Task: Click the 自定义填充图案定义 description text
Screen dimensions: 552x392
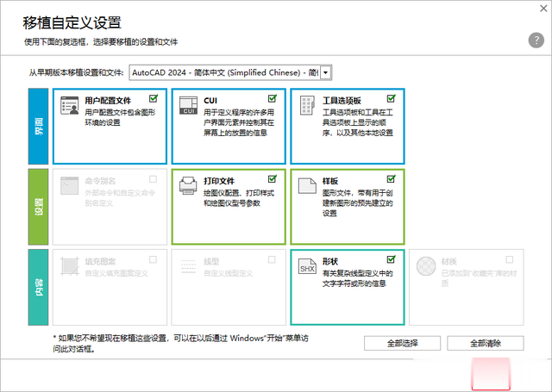Action: point(116,273)
